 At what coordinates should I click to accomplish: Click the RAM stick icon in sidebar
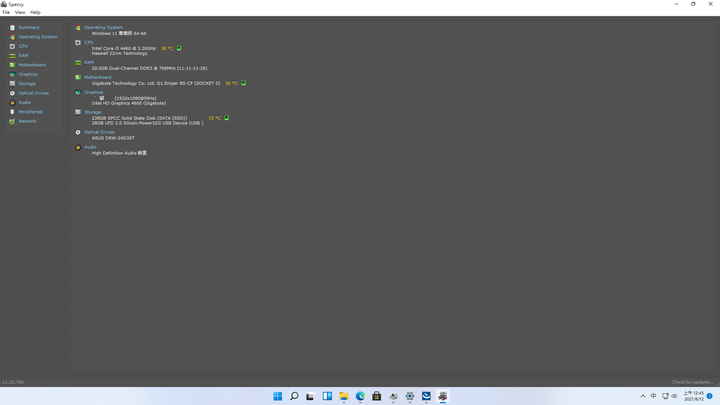(12, 56)
